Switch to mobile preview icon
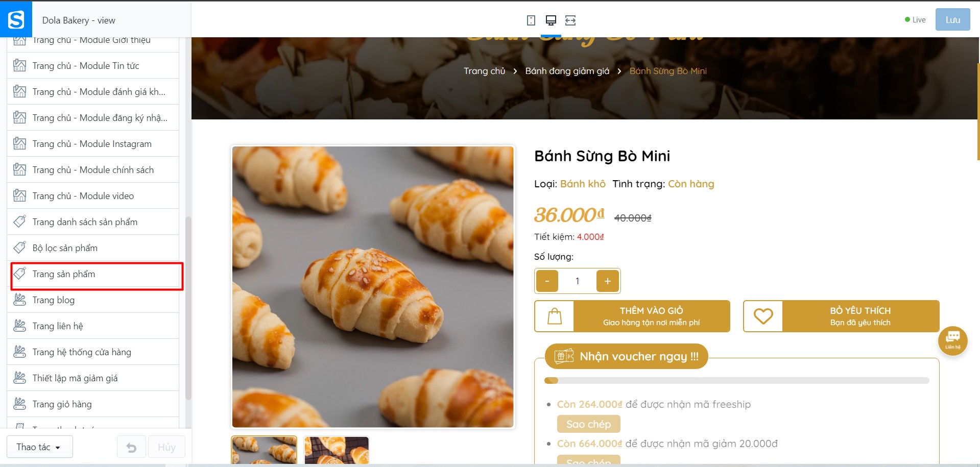Screen dimensions: 980x467 (x=531, y=20)
